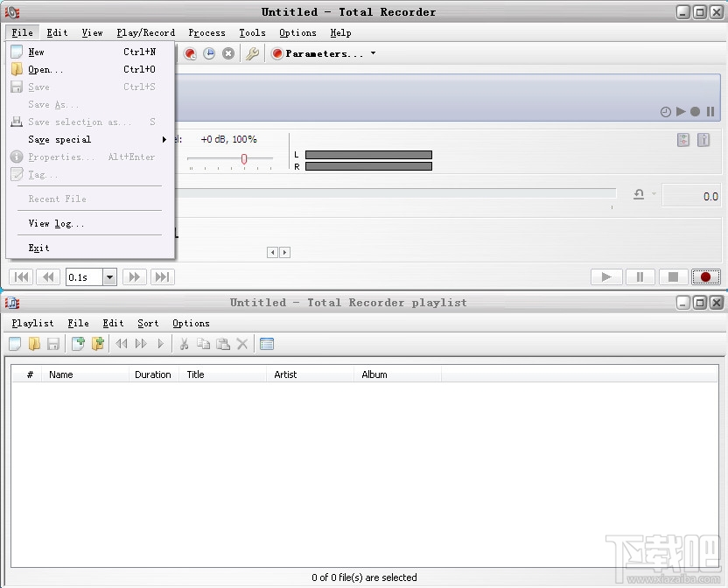Open the Parameters dropdown arrow
This screenshot has width=728, height=588.
coord(373,53)
